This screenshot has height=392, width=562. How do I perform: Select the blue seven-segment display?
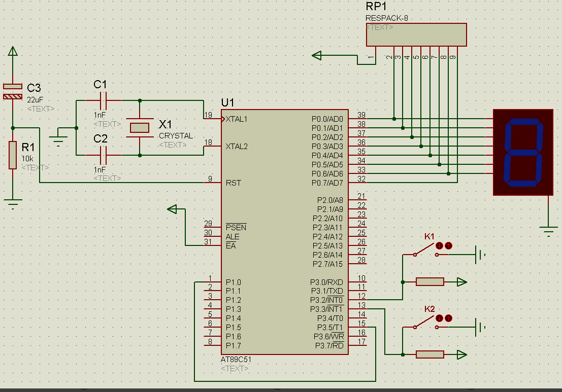[x=523, y=153]
